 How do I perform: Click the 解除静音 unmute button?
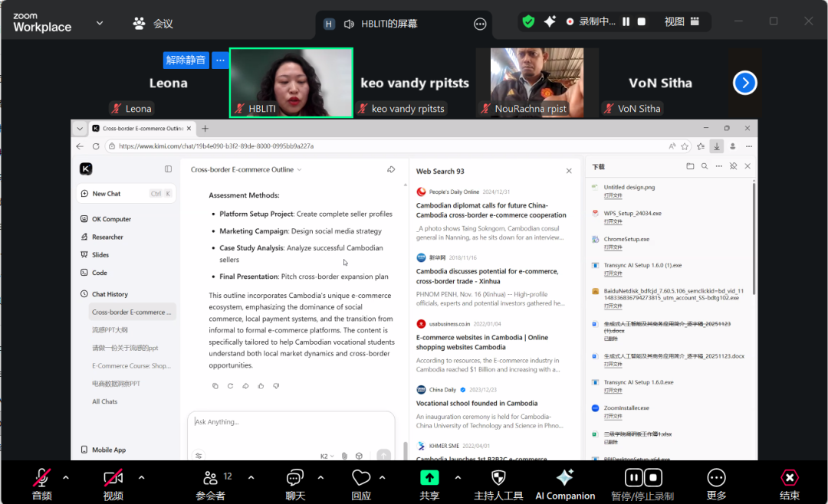[186, 60]
